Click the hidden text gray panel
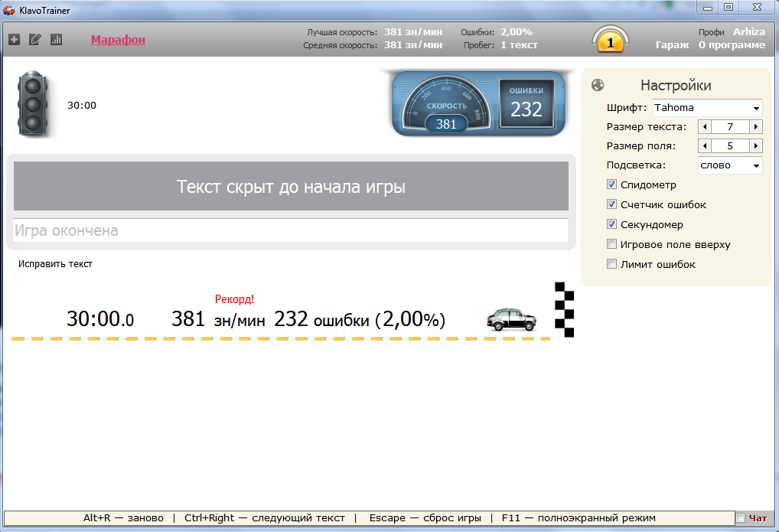The width and height of the screenshot is (779, 532). point(291,186)
